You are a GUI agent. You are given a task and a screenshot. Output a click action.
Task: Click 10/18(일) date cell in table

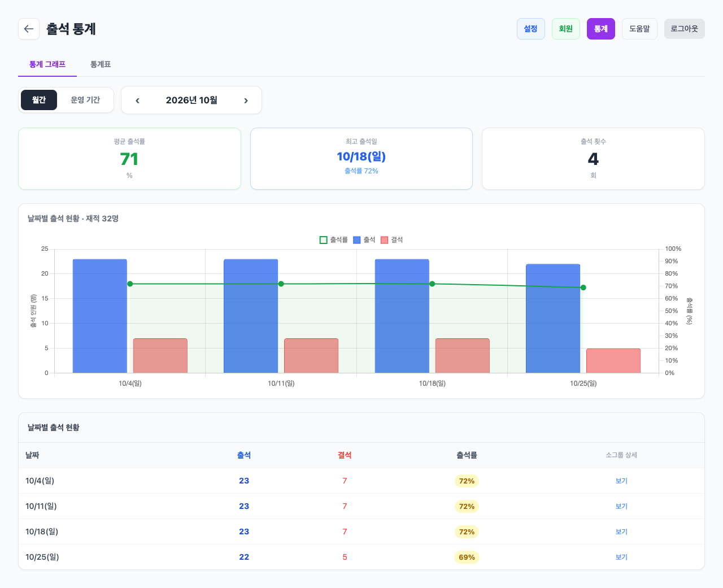tap(42, 532)
